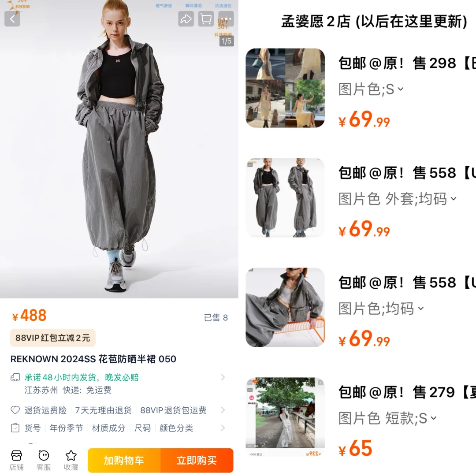Click the clipboard specs icon

click(x=15, y=428)
